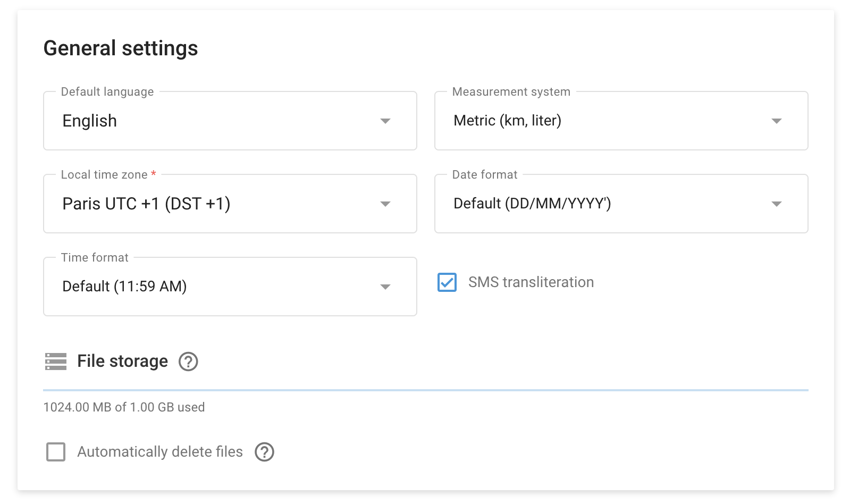858x504 pixels.
Task: Open the Measurement system dropdown arrow
Action: (x=776, y=121)
